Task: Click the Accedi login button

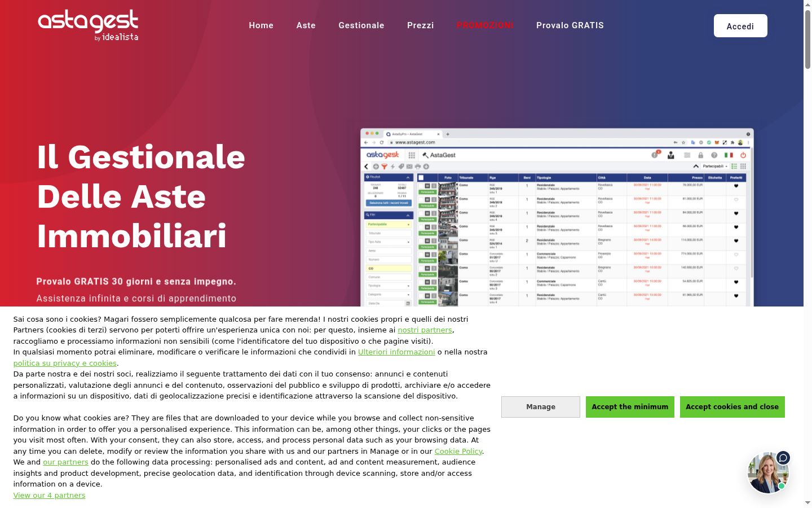Action: point(740,26)
